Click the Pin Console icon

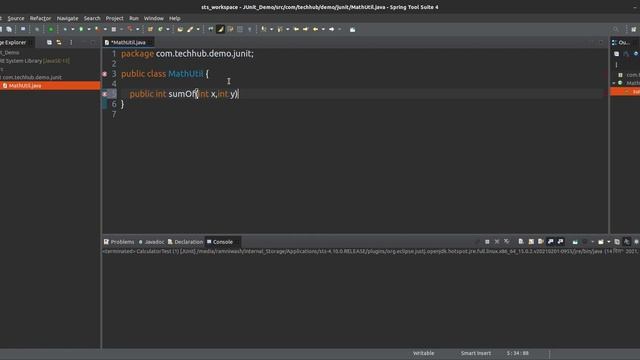(x=575, y=242)
